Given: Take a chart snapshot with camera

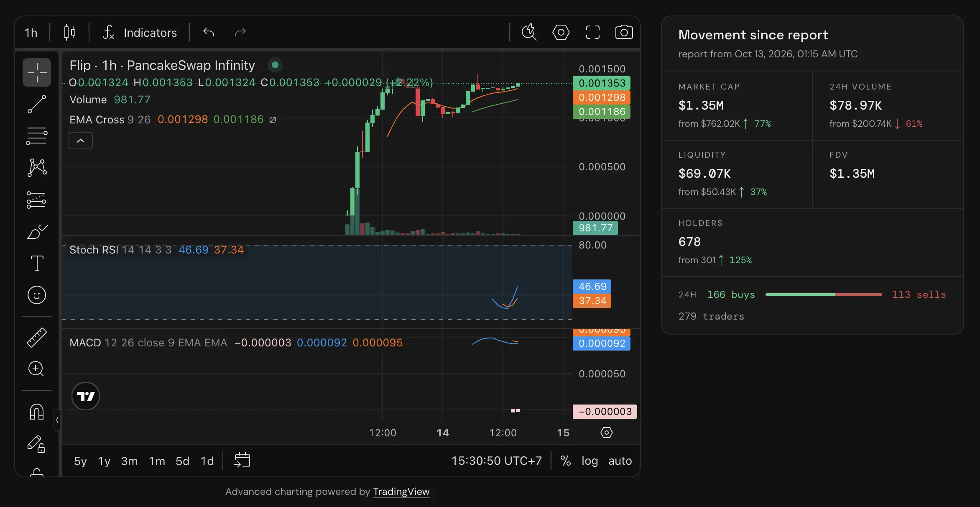Looking at the screenshot, I should coord(624,32).
